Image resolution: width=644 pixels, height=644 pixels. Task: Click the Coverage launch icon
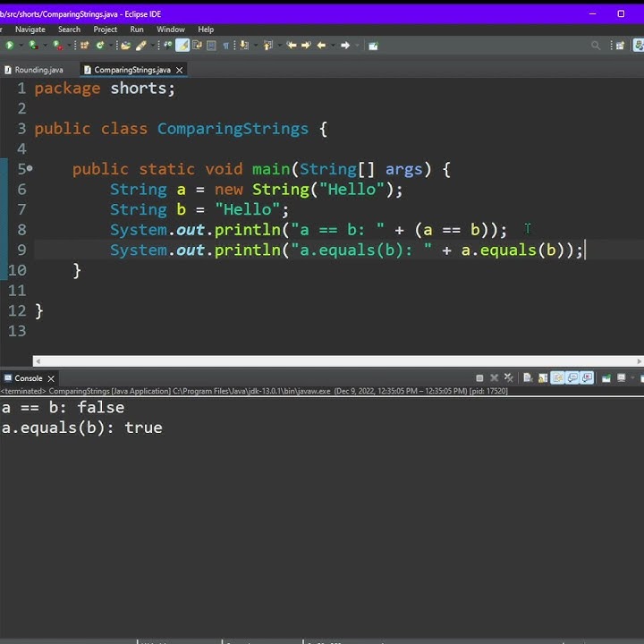(x=33, y=46)
